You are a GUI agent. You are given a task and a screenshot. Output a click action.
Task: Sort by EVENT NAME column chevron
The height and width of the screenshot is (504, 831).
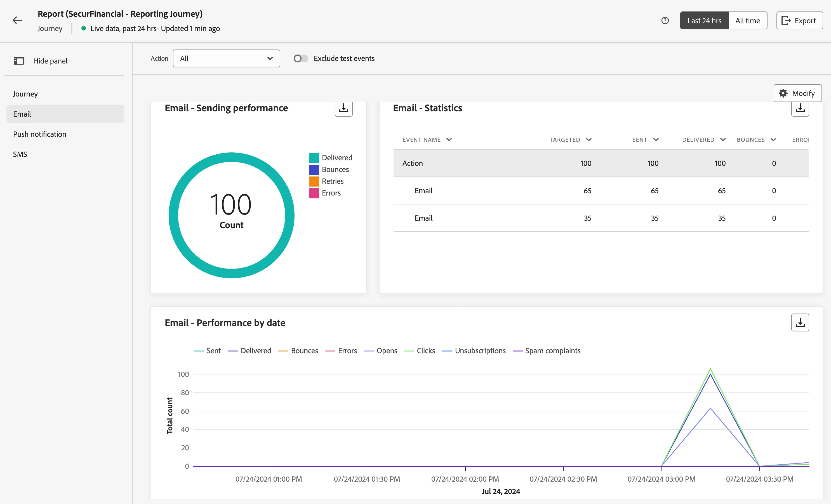[x=449, y=140]
